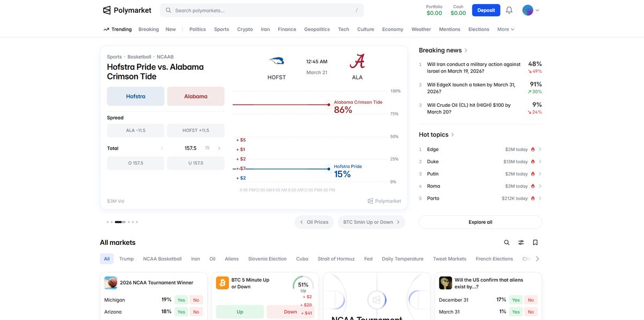The width and height of the screenshot is (644, 320).
Task: Open the Iran military action news item
Action: (x=480, y=68)
